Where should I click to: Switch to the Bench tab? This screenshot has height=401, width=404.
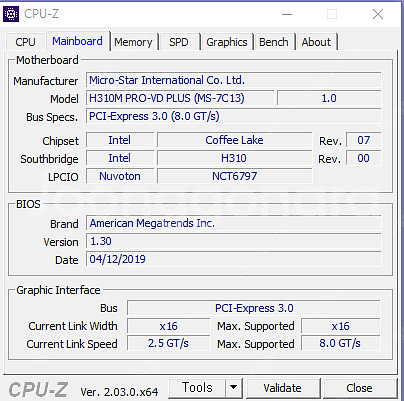(274, 42)
